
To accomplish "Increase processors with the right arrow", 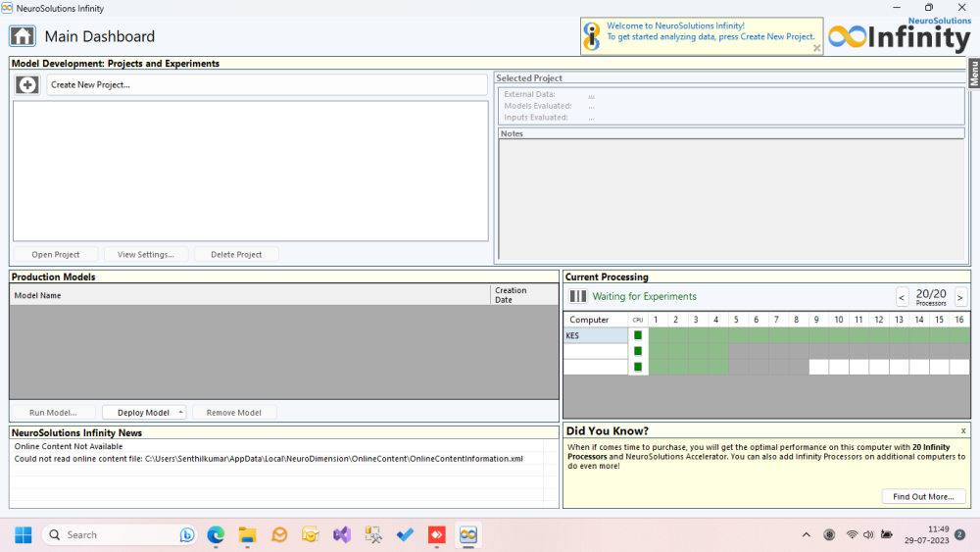I will 960,297.
